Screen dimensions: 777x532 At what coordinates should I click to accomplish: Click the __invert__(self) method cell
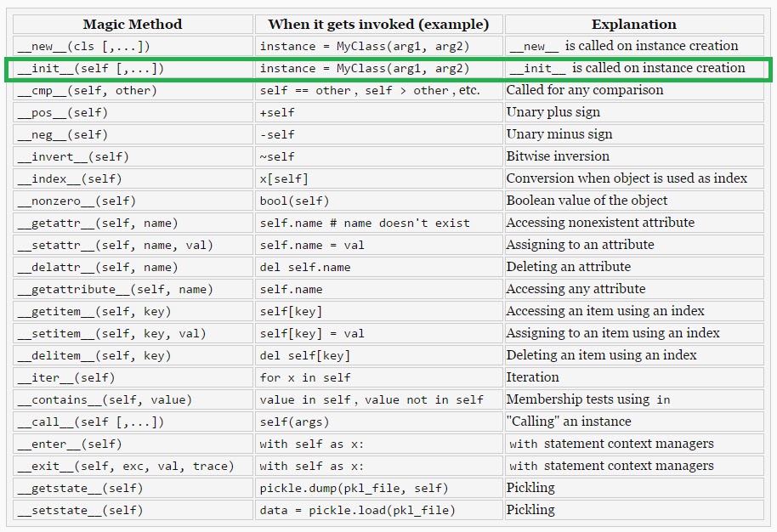pyautogui.click(x=71, y=156)
